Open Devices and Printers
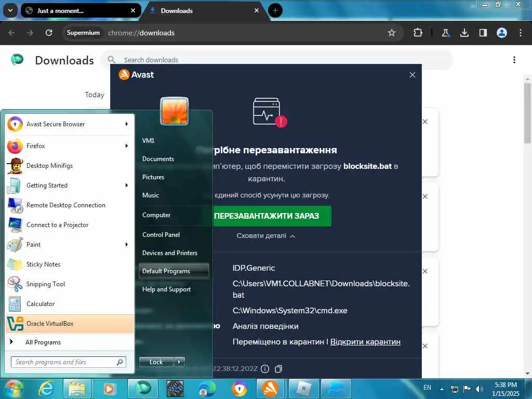This screenshot has height=399, width=532. tap(170, 253)
